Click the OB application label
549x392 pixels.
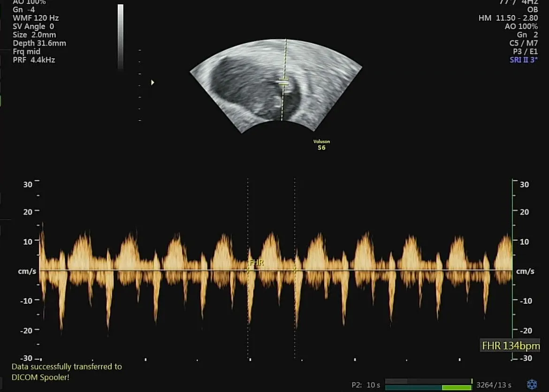(x=533, y=9)
